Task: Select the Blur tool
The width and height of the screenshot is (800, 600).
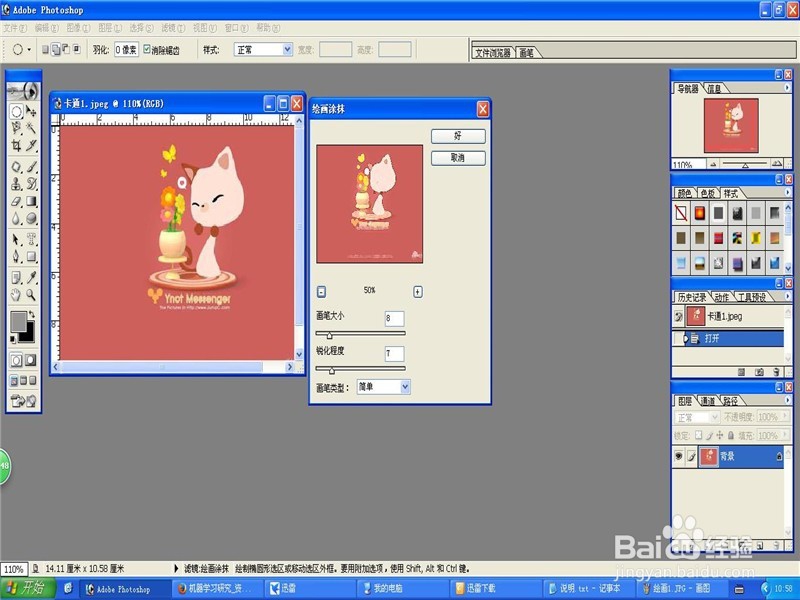Action: (16, 218)
